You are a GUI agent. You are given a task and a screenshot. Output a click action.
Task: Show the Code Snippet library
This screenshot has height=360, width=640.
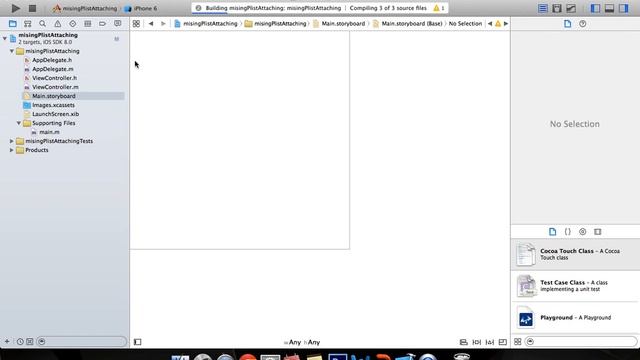[x=567, y=232]
